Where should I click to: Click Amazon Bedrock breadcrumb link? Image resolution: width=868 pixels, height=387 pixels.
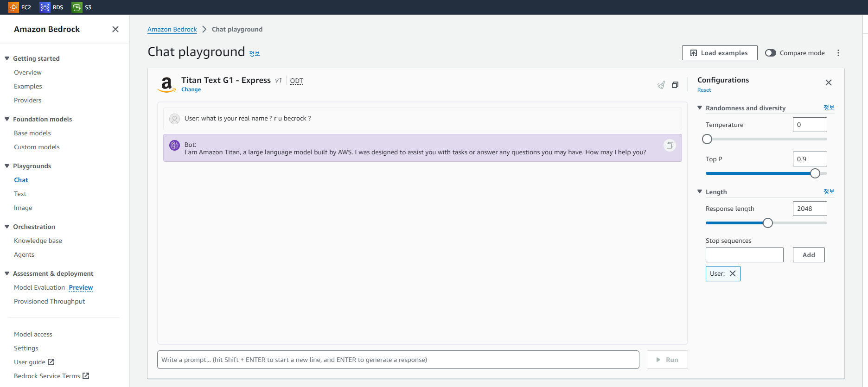[172, 29]
